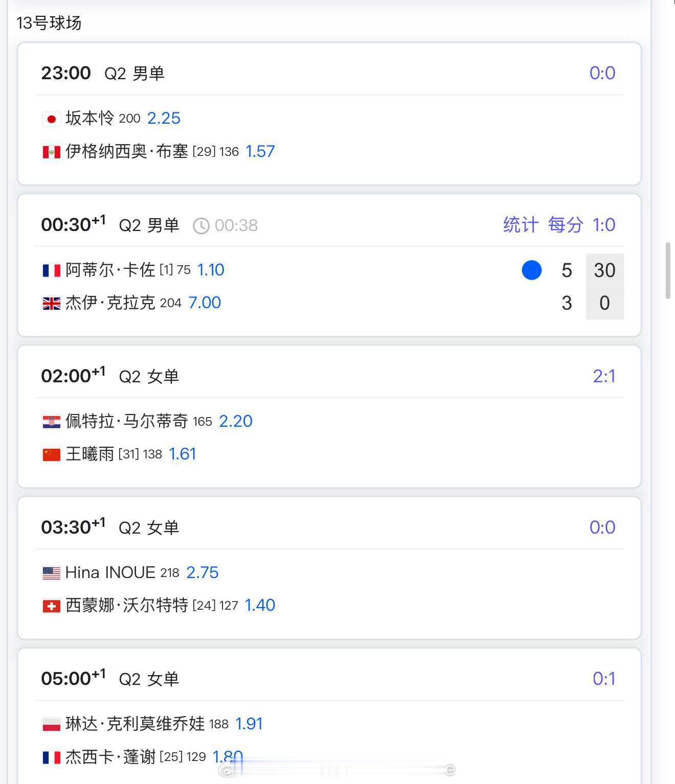
Task: Open the 每分 point-by-point link
Action: pyautogui.click(x=566, y=225)
